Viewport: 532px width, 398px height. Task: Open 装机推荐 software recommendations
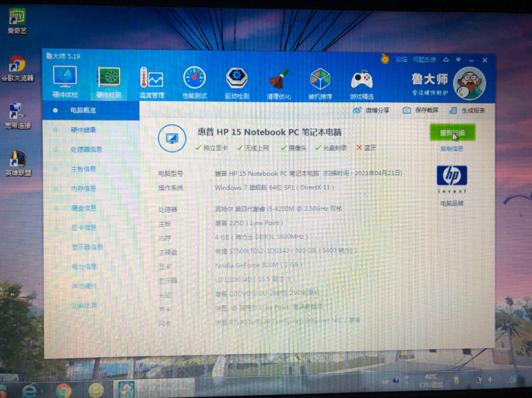point(320,84)
